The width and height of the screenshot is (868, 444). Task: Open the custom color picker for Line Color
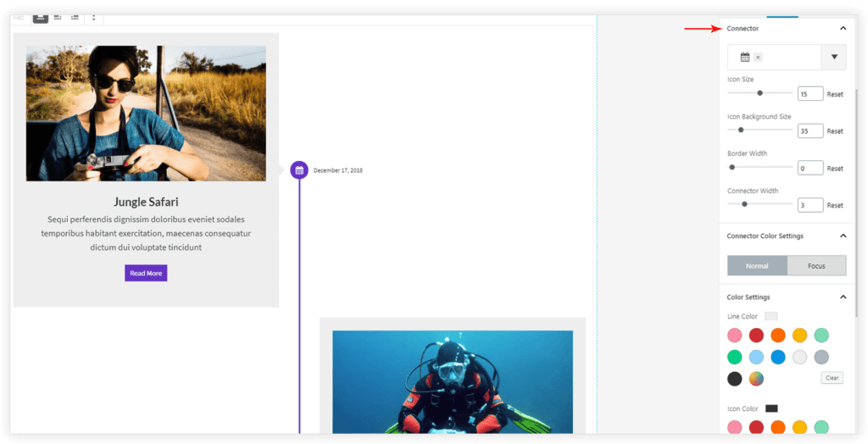[x=756, y=379]
